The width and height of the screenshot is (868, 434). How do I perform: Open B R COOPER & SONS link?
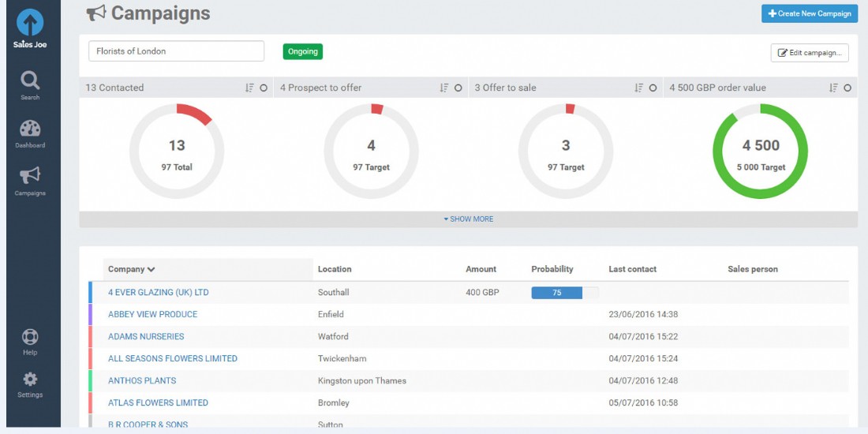[x=148, y=425]
